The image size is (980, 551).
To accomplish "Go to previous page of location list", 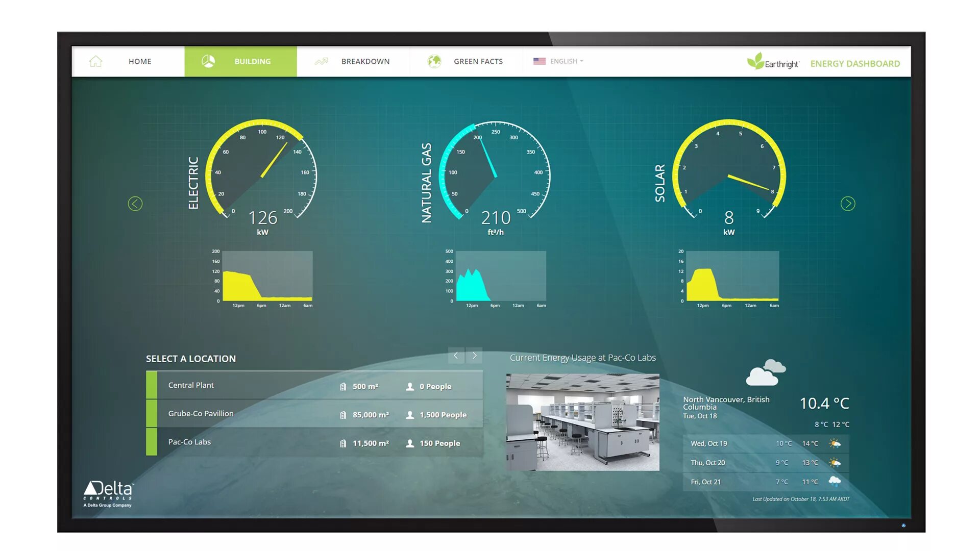I will click(456, 356).
